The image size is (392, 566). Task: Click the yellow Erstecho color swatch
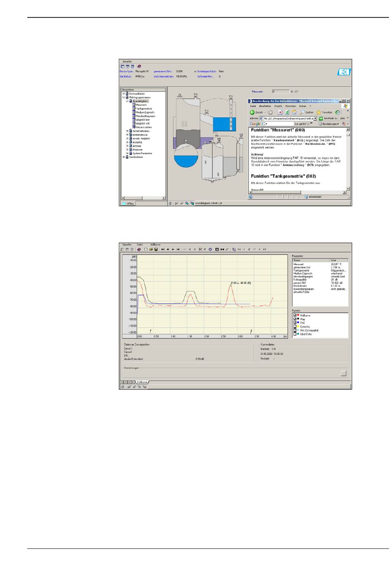[x=298, y=326]
